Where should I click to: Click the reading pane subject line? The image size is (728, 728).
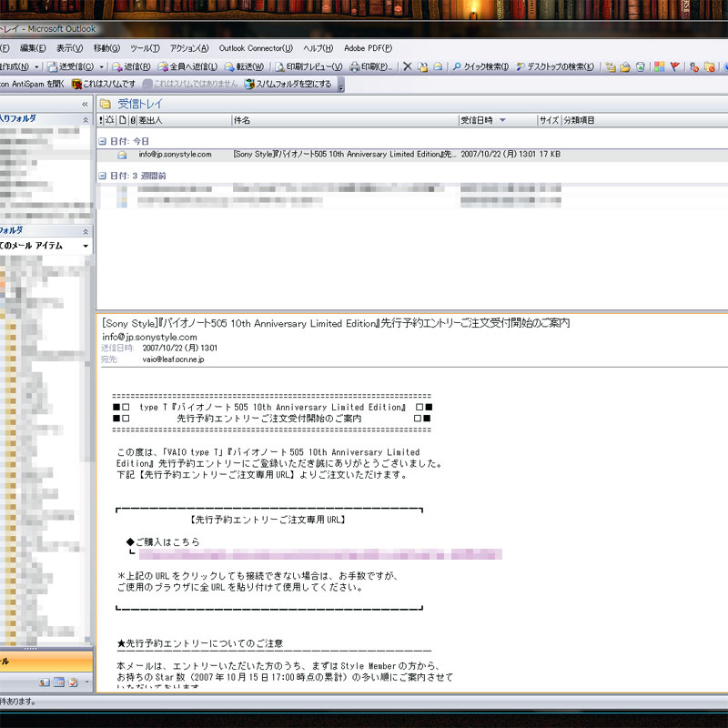336,323
